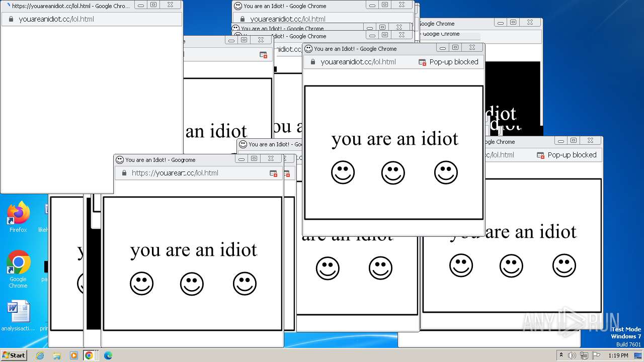Click the left smiley face in Googrome window
Image resolution: width=644 pixels, height=362 pixels.
tap(141, 284)
